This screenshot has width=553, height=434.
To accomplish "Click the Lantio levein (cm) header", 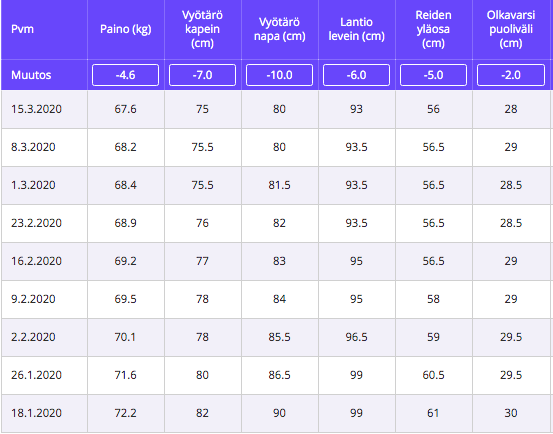I will click(x=357, y=29).
